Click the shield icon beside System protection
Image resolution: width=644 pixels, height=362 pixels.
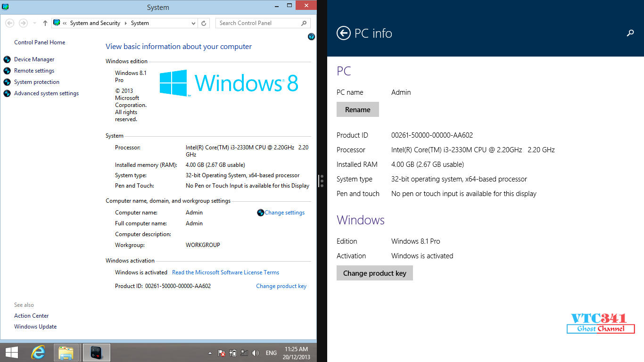pos(7,82)
